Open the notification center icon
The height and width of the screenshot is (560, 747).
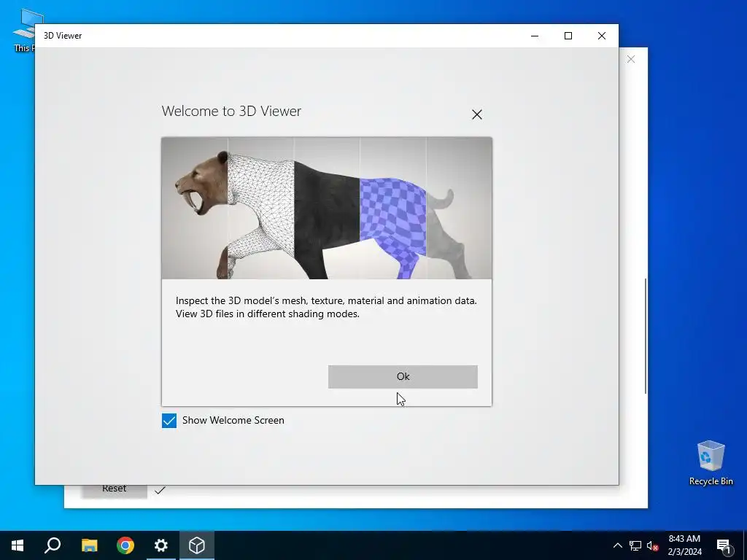(x=724, y=545)
